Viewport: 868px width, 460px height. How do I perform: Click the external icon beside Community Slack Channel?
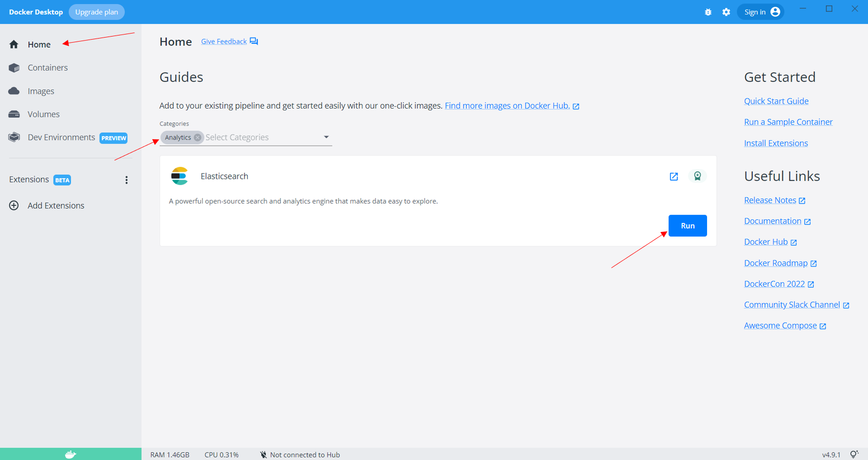click(x=846, y=305)
